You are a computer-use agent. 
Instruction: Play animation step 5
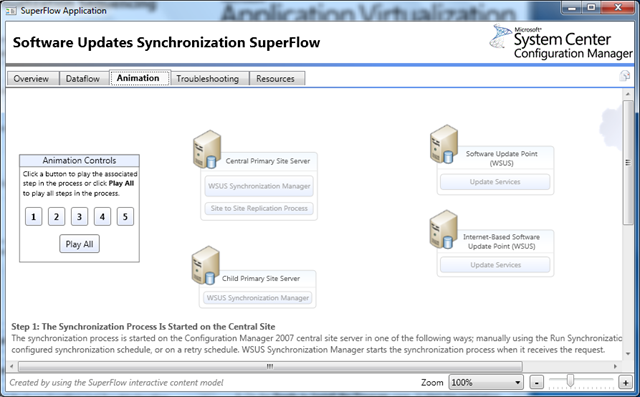[125, 217]
